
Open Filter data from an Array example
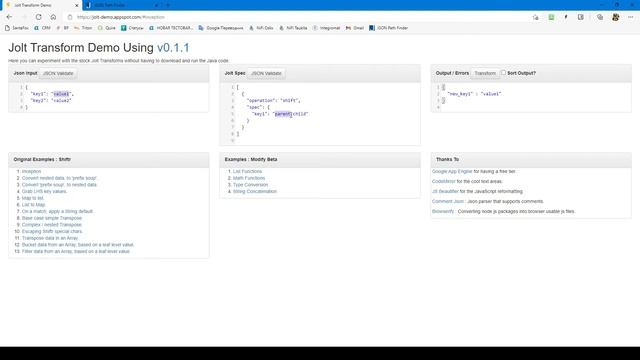tap(76, 251)
